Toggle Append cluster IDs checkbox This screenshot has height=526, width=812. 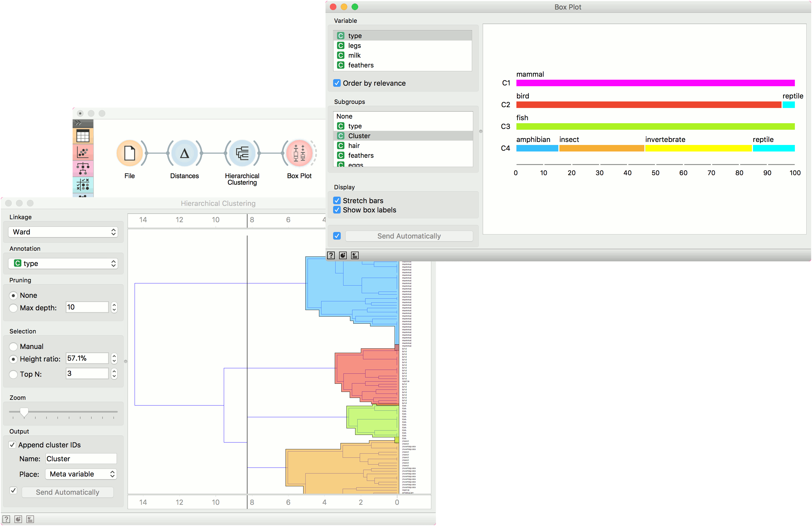tap(13, 444)
